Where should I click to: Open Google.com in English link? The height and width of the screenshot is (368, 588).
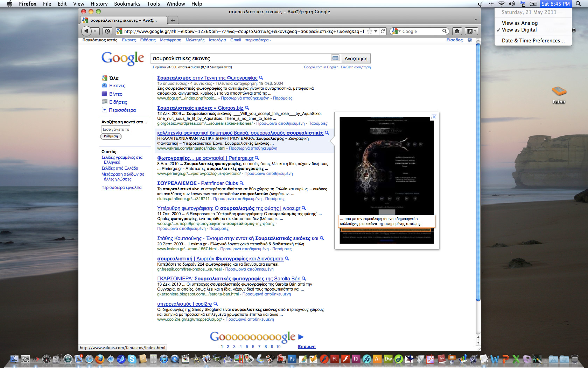(x=321, y=67)
